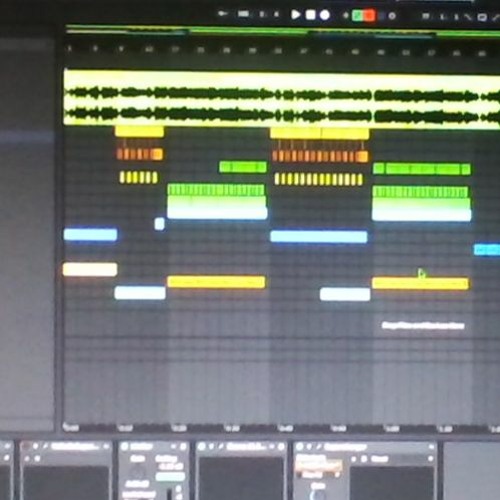Select the tiny light-blue clip in the arrangement
This screenshot has height=500, width=500.
click(159, 224)
